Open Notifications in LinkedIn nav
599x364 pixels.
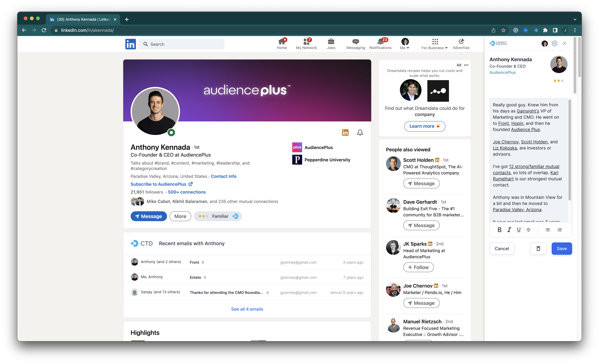pos(380,44)
